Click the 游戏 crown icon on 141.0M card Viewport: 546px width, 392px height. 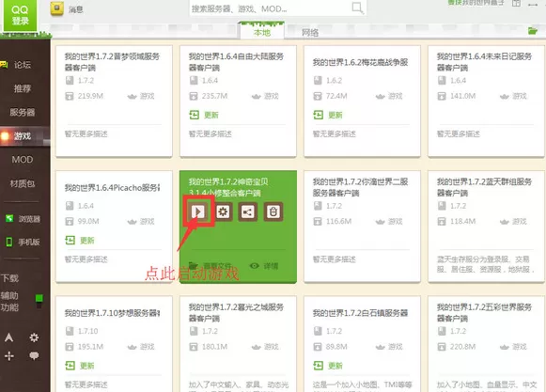(505, 96)
